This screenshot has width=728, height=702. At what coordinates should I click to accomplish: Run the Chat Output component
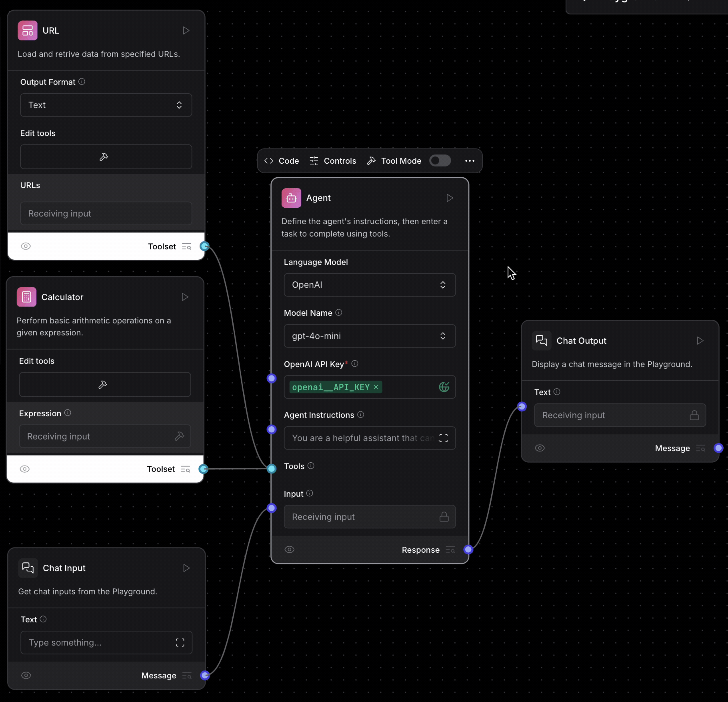pos(700,341)
